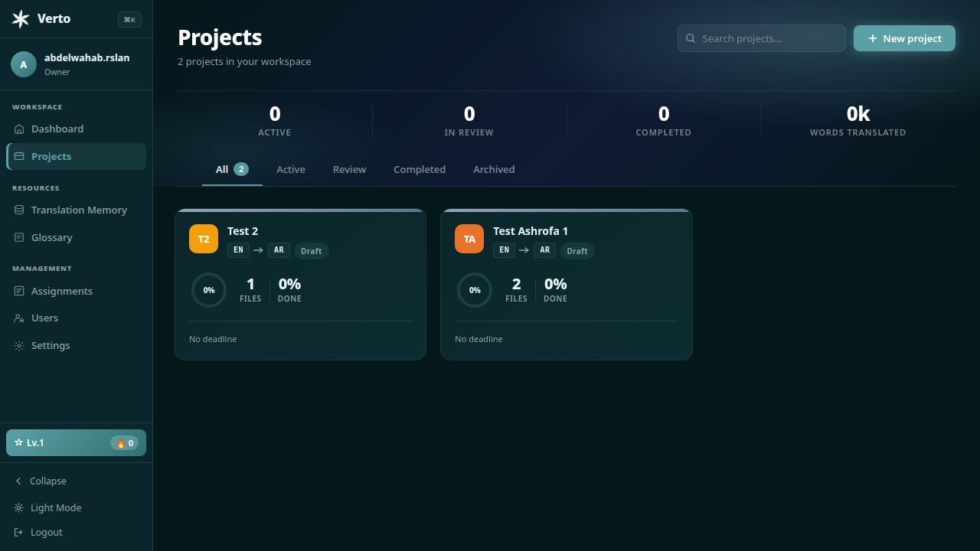Create a project with New project button

coord(904,38)
